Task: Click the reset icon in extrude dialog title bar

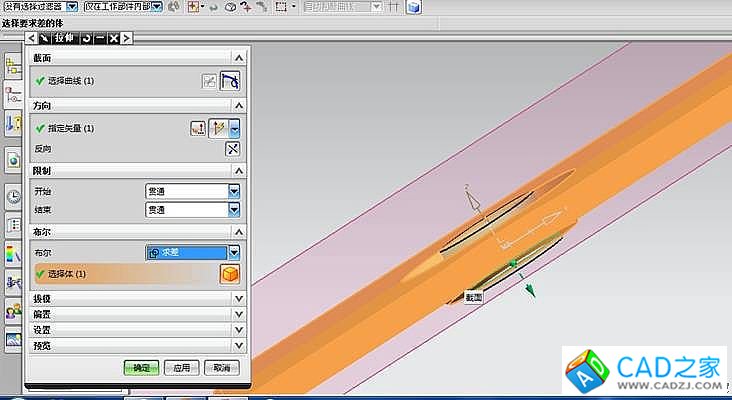Action: click(x=84, y=38)
